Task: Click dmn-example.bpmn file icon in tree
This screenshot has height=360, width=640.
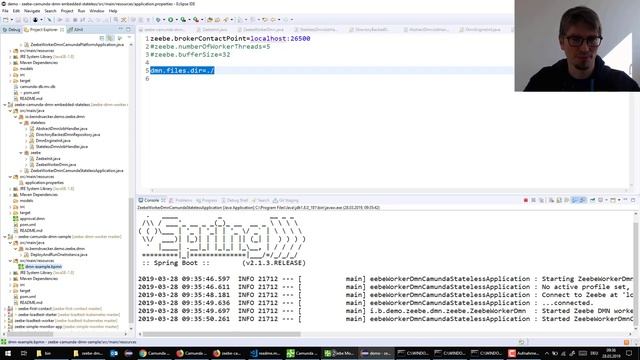Action: pos(21,267)
